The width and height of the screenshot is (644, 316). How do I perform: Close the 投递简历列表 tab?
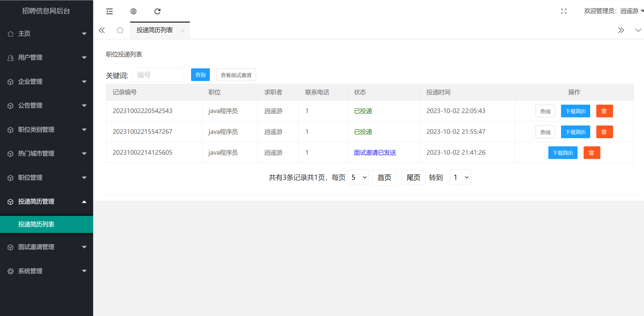pos(183,30)
